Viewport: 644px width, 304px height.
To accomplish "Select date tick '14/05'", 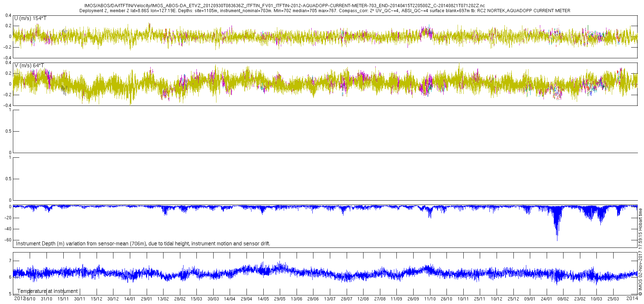I will (263, 299).
